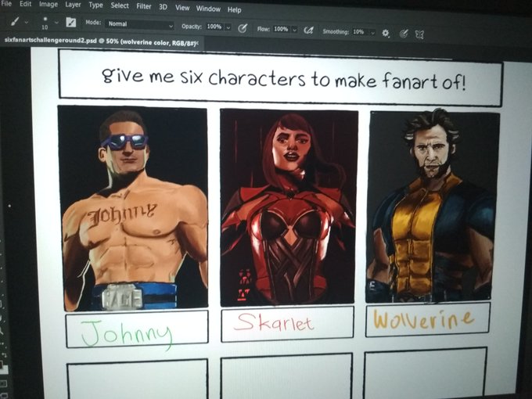
Task: Open the Window menu
Action: pyautogui.click(x=208, y=9)
